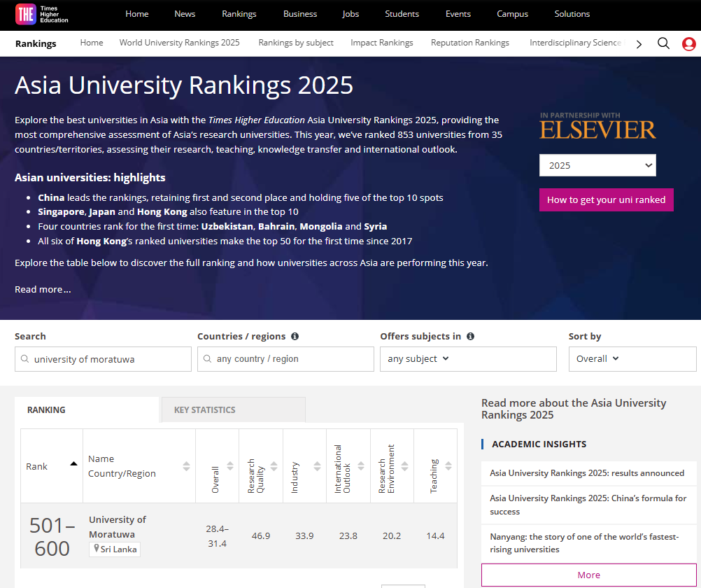This screenshot has width=701, height=588.
Task: Open the News menu item
Action: tap(185, 14)
